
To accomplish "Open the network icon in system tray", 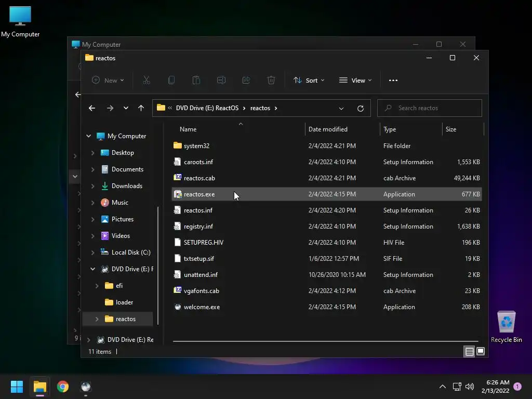I will coord(457,387).
